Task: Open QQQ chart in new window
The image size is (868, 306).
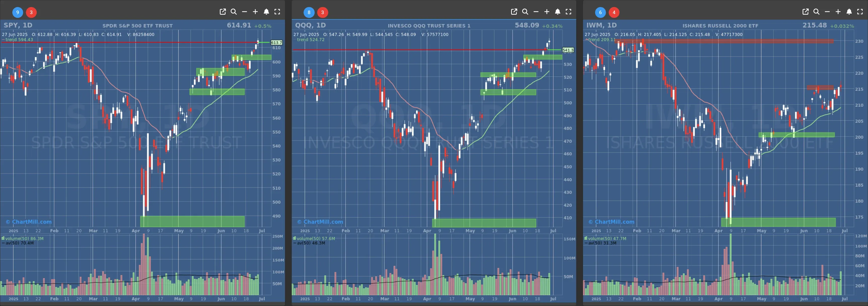Action: [x=514, y=12]
